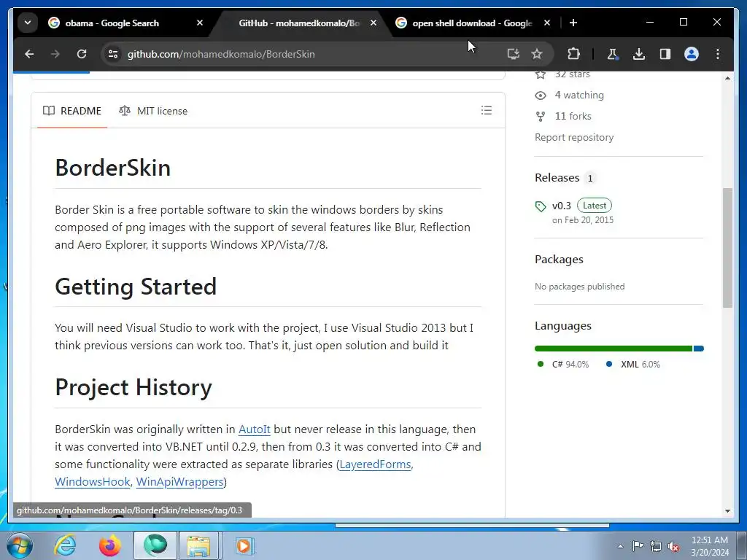This screenshot has width=747, height=560.
Task: Open the WinApiWrappers link
Action: 179,482
